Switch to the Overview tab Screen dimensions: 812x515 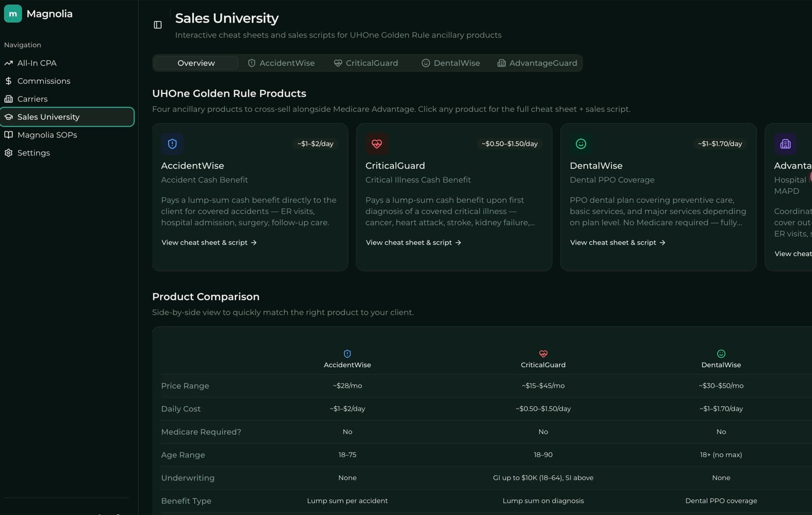click(196, 63)
